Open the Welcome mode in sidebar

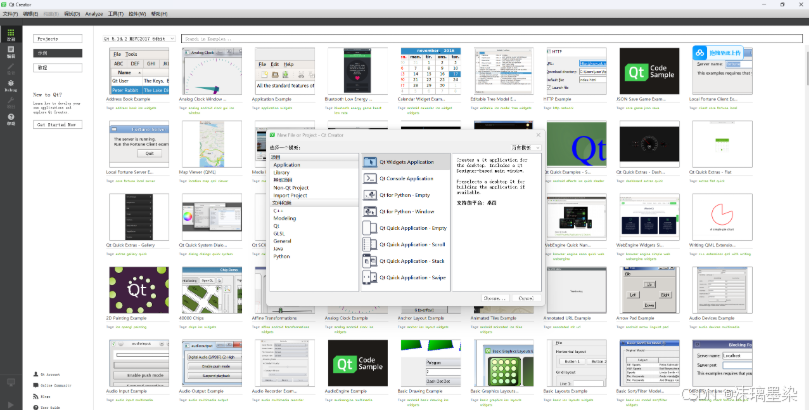11,35
